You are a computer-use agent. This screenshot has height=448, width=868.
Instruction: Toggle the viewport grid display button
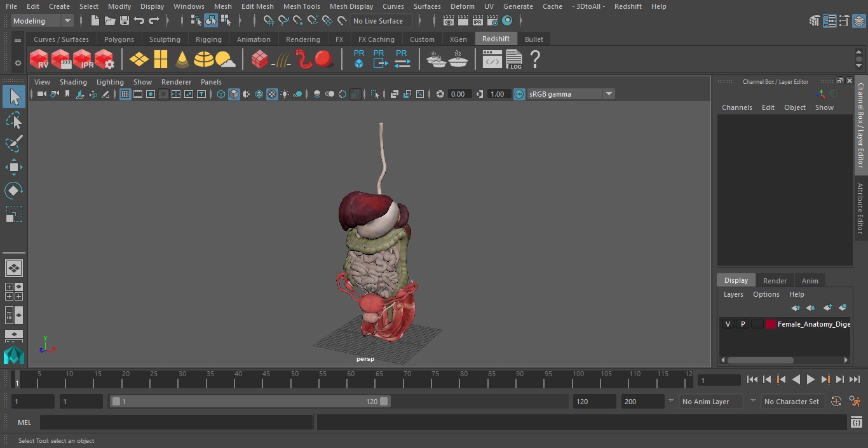coord(125,94)
